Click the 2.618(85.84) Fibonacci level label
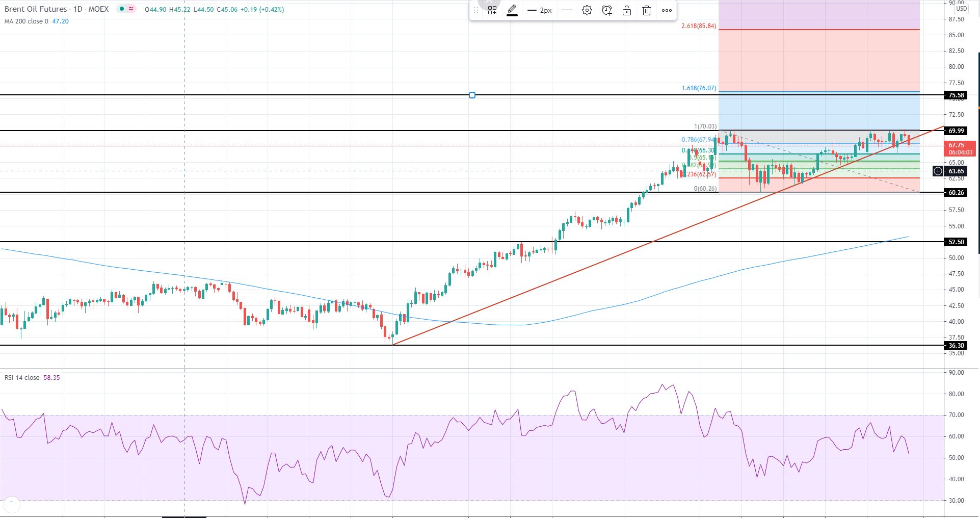This screenshot has height=518, width=980. click(x=699, y=26)
